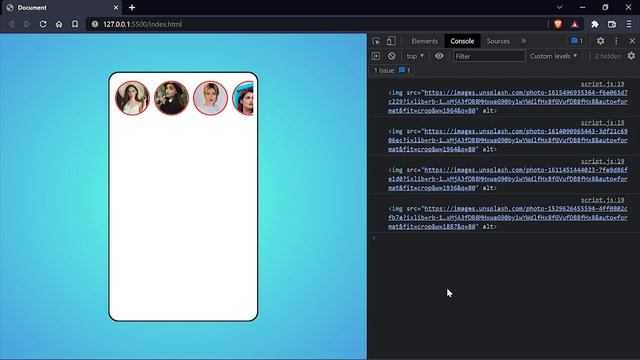Image resolution: width=640 pixels, height=360 pixels.
Task: Toggle the device toolbar
Action: click(x=391, y=41)
